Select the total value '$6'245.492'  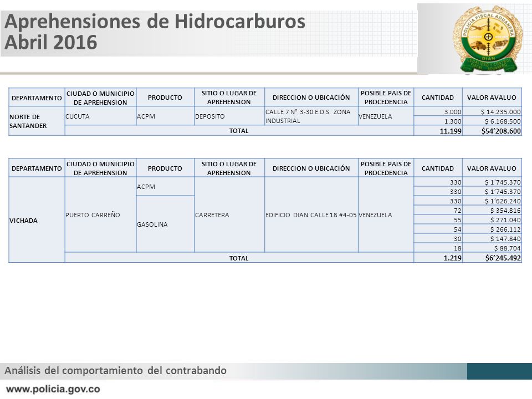coord(503,258)
